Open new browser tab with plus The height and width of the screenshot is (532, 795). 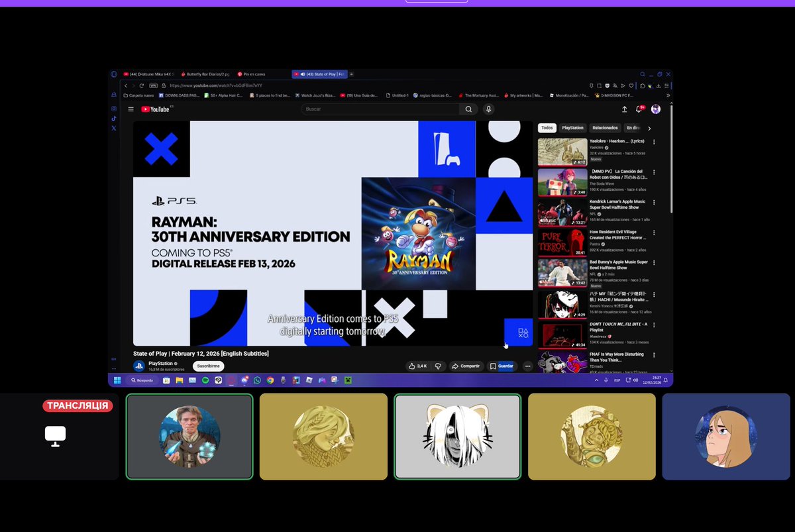pyautogui.click(x=352, y=74)
